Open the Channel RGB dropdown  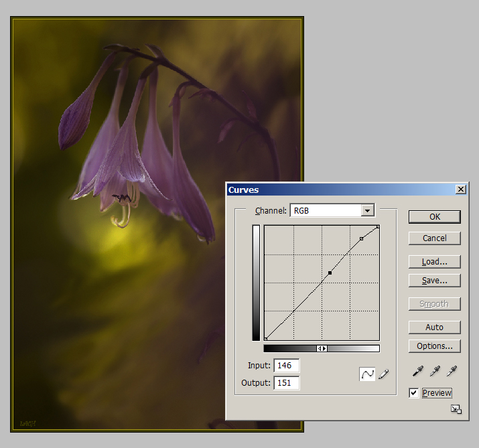click(x=366, y=211)
